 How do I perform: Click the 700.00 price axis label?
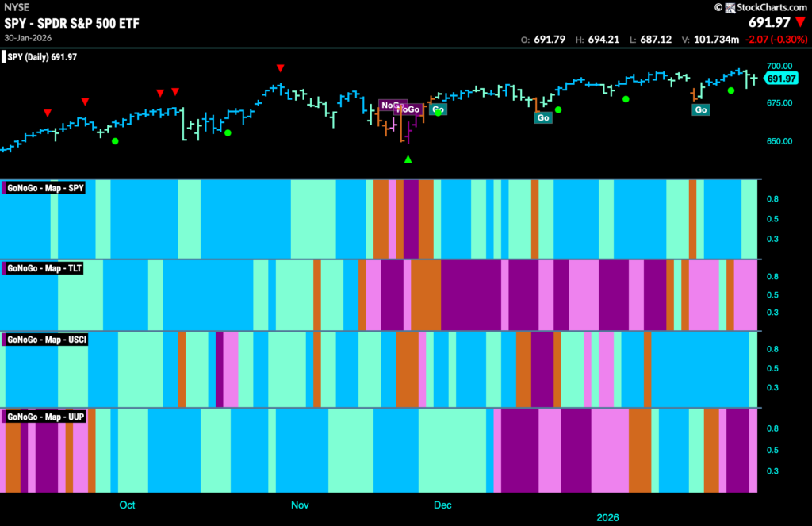coord(779,67)
